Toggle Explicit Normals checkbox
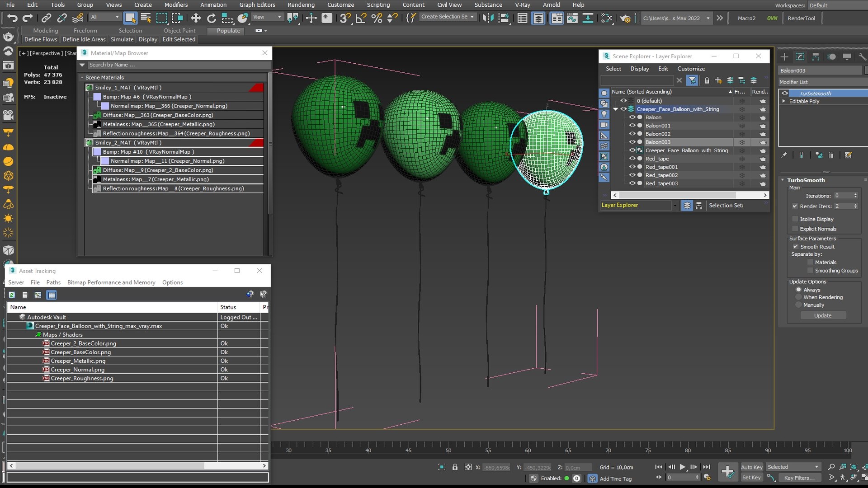This screenshot has width=868, height=488. pyautogui.click(x=795, y=229)
